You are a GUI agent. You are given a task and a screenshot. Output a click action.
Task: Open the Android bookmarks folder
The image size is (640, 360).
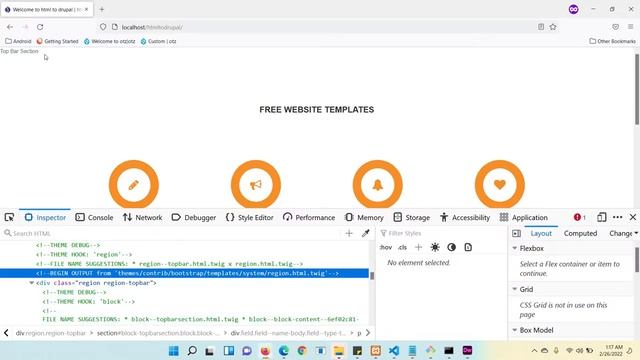[x=18, y=41]
